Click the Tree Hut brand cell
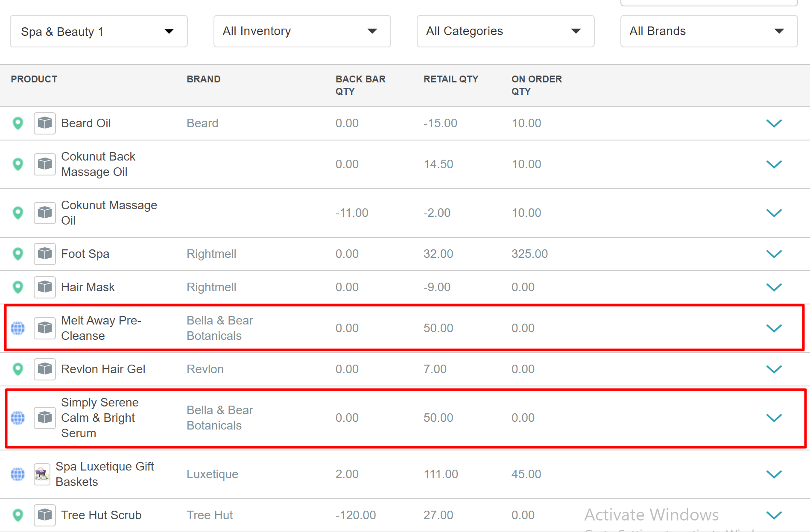The image size is (810, 532). 210,515
